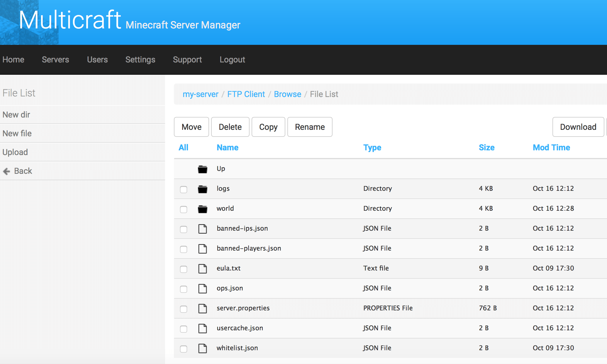Click the 762 B size value
The height and width of the screenshot is (364, 607).
(x=488, y=308)
